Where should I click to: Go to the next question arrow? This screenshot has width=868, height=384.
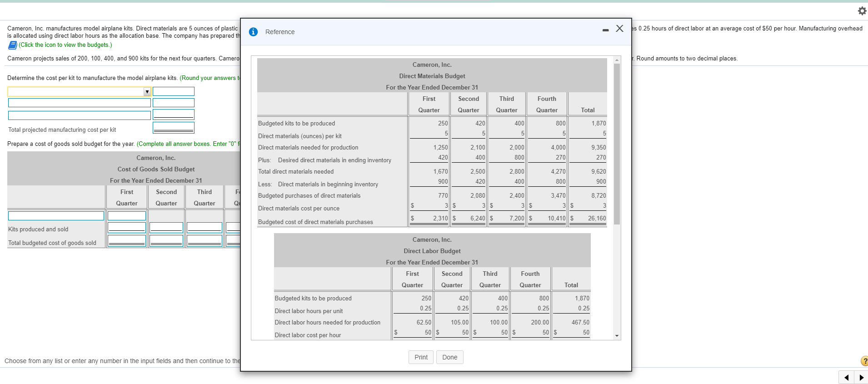861,377
